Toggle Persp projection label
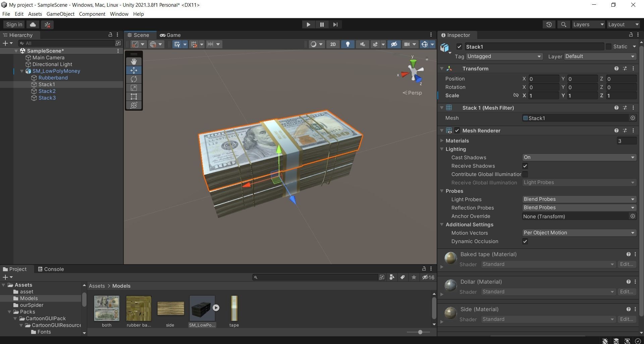Screen dimensions: 644x344 [412, 93]
